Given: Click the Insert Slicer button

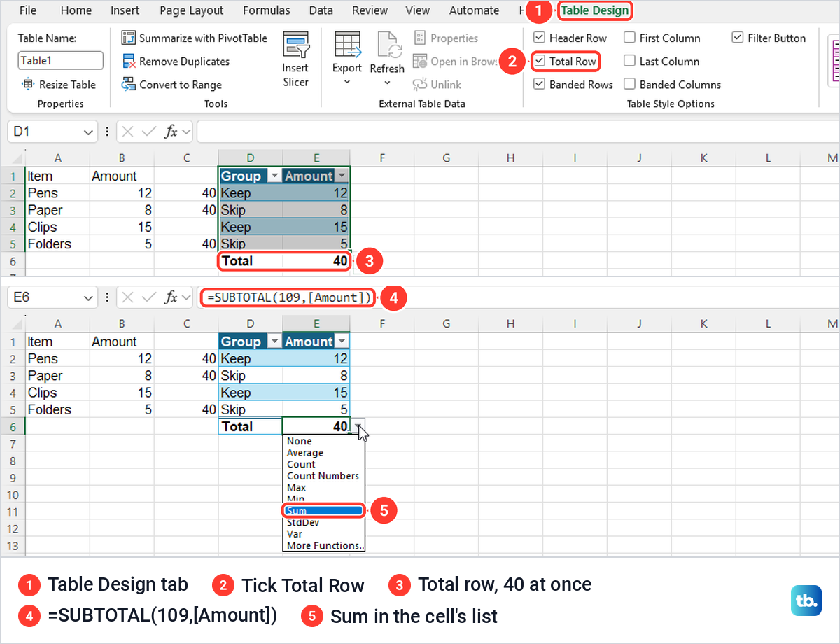Looking at the screenshot, I should [295, 59].
